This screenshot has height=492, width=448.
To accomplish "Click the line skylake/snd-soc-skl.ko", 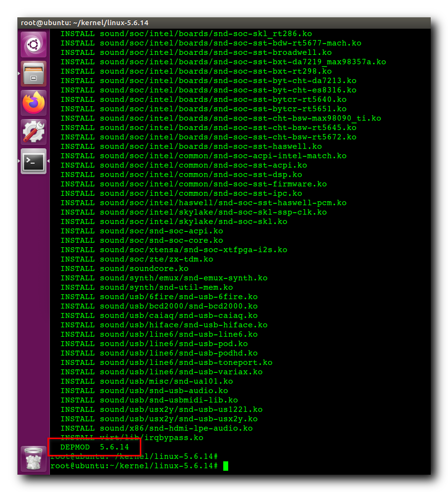I will click(174, 222).
